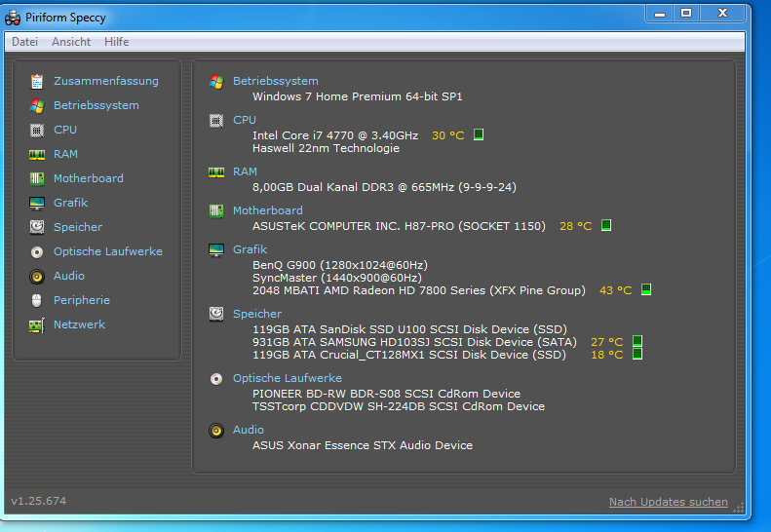Open the Hilfe menu
Viewport: 771px width, 532px height.
click(x=117, y=42)
